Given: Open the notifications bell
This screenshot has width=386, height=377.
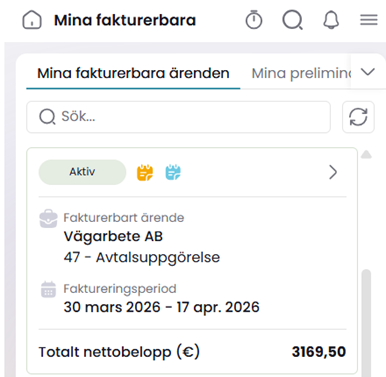Looking at the screenshot, I should [331, 20].
